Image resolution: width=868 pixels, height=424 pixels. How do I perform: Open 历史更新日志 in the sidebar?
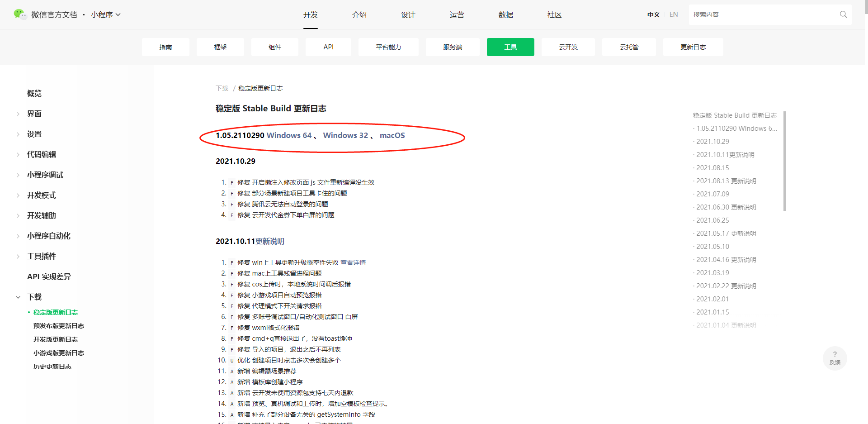coord(52,367)
